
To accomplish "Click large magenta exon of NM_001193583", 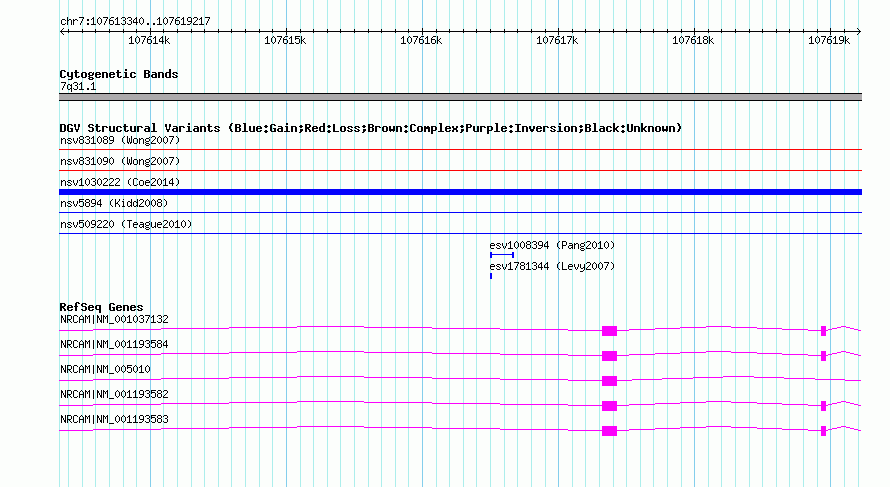I will coord(609,431).
